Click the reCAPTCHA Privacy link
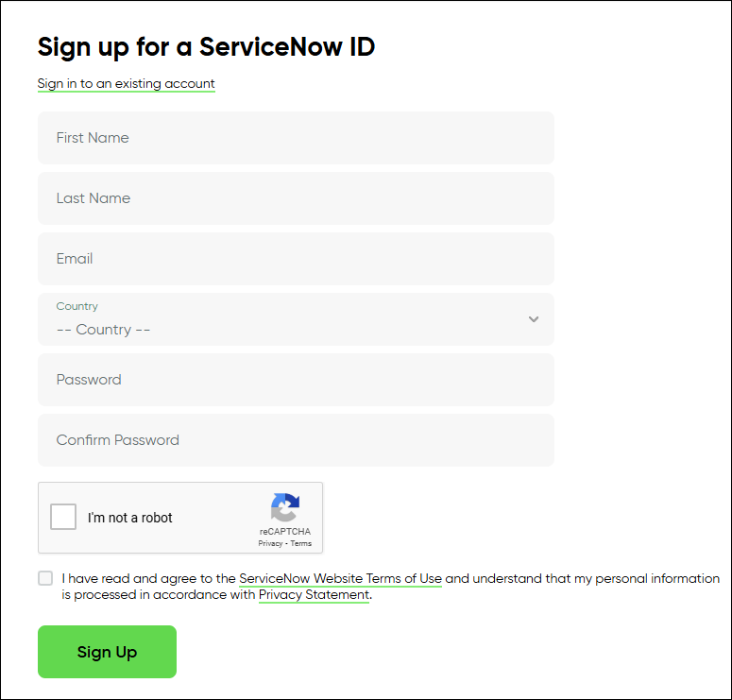 pyautogui.click(x=270, y=544)
